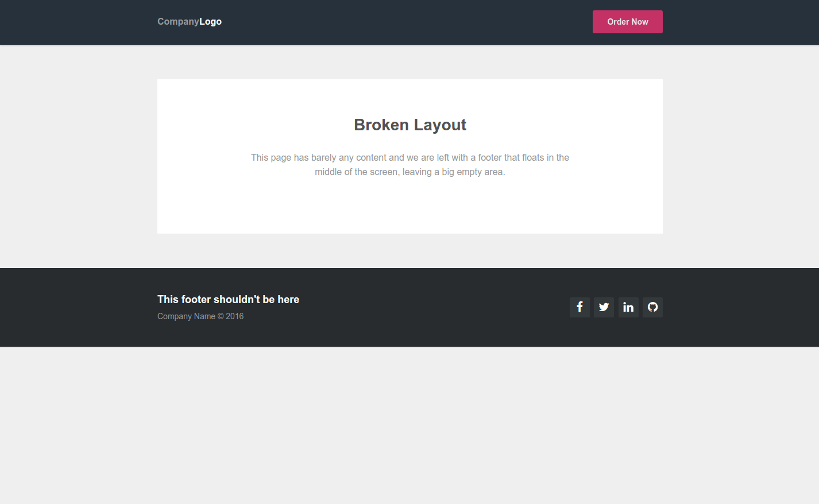Click the CompanyLogo link in header

[190, 22]
